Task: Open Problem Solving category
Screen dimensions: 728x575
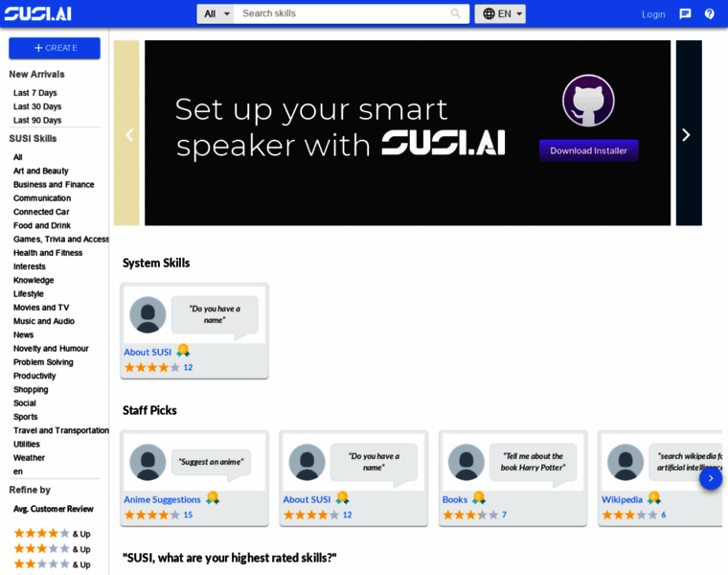Action: [x=43, y=362]
